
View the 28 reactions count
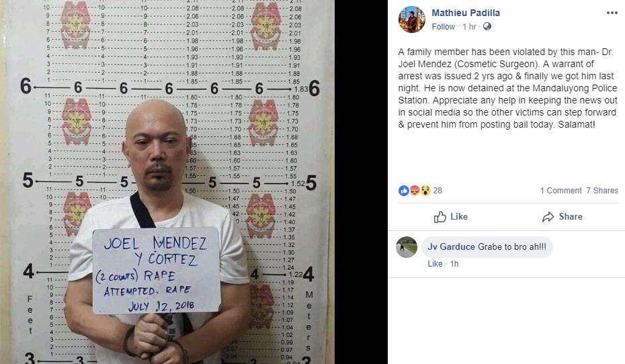pyautogui.click(x=437, y=191)
